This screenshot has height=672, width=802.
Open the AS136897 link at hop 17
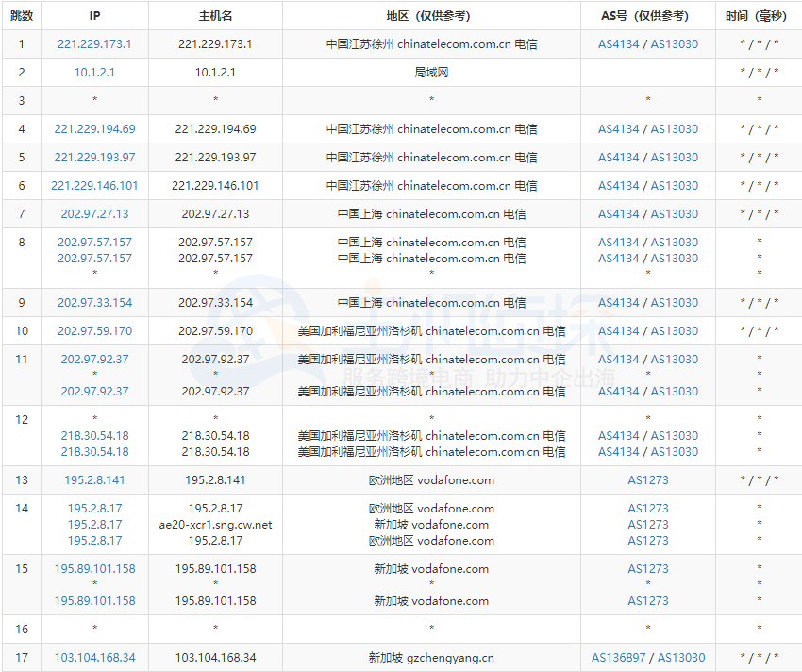(619, 658)
